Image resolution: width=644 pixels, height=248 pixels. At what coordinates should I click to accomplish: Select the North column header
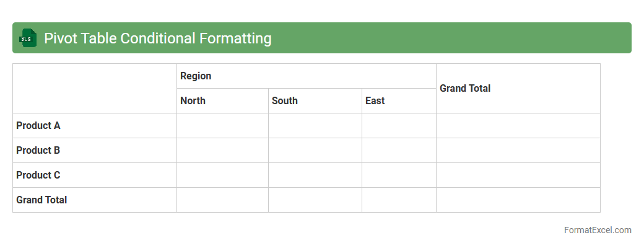point(222,101)
